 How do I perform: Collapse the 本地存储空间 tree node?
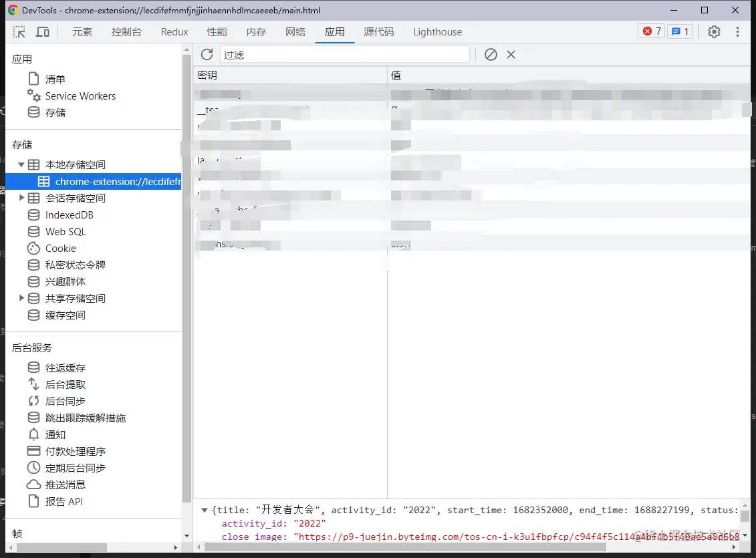point(21,165)
